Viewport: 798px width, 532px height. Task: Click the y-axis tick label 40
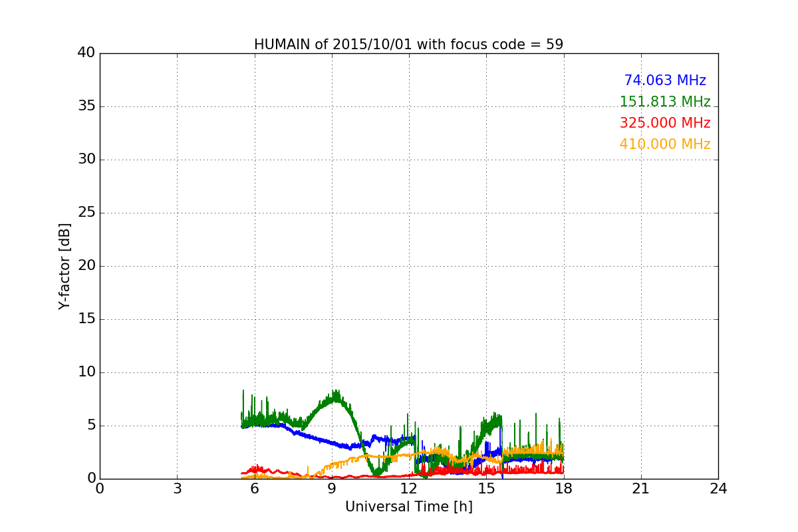[86, 53]
